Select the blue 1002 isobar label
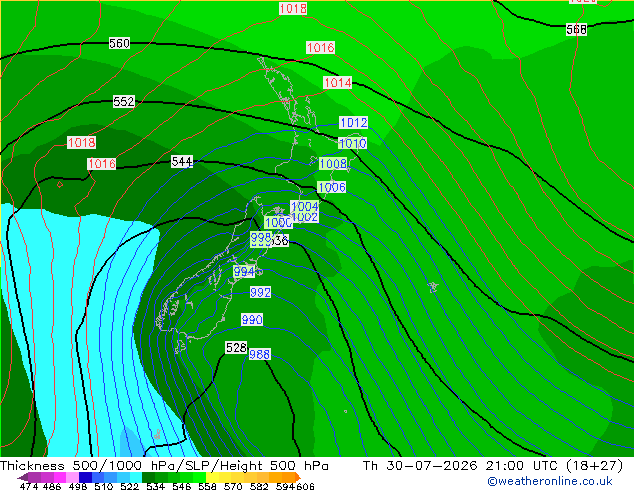The image size is (634, 490). tap(305, 217)
